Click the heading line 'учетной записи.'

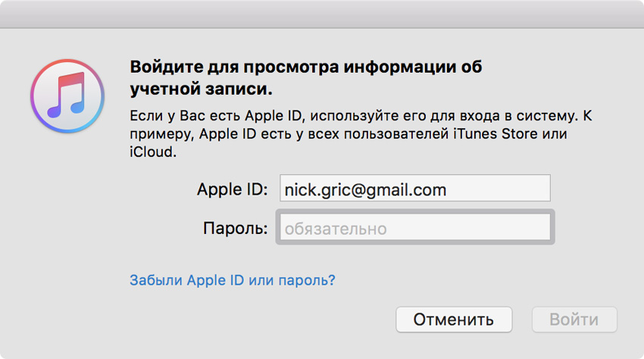(201, 89)
